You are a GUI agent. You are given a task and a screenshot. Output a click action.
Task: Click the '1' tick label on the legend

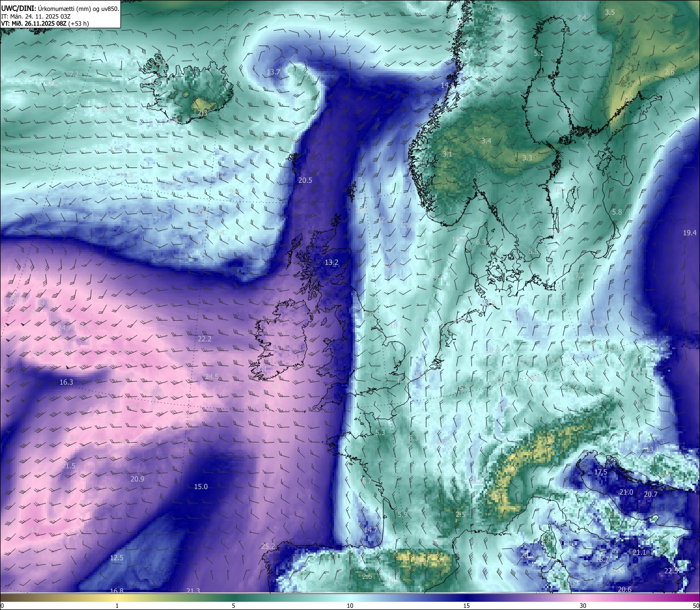(x=117, y=606)
